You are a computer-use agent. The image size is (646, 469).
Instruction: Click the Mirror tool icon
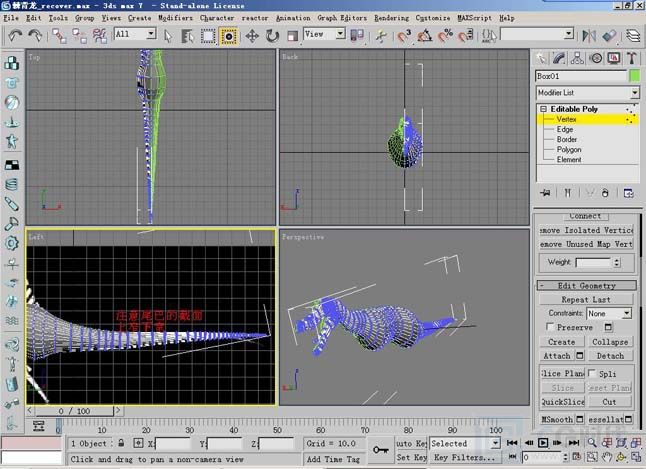coord(589,36)
